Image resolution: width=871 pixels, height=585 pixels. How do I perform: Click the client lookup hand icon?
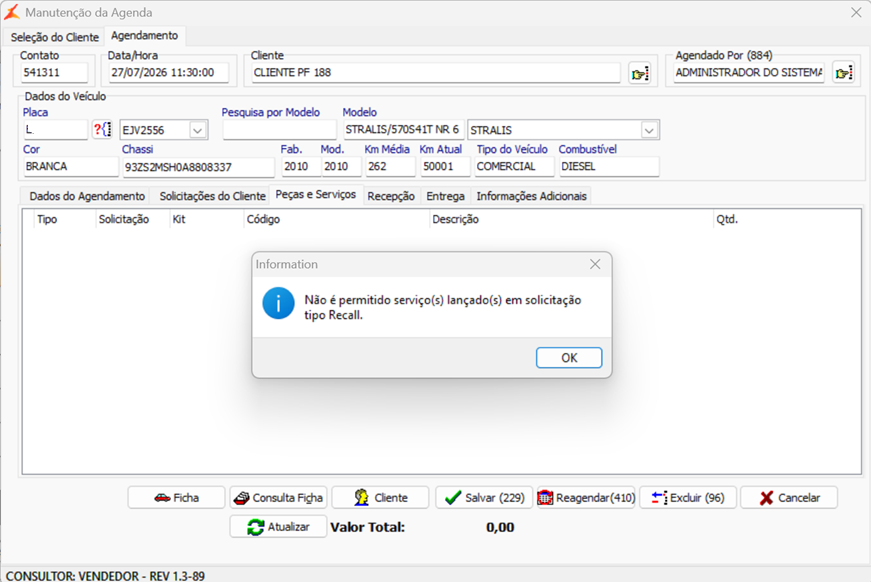pos(639,73)
